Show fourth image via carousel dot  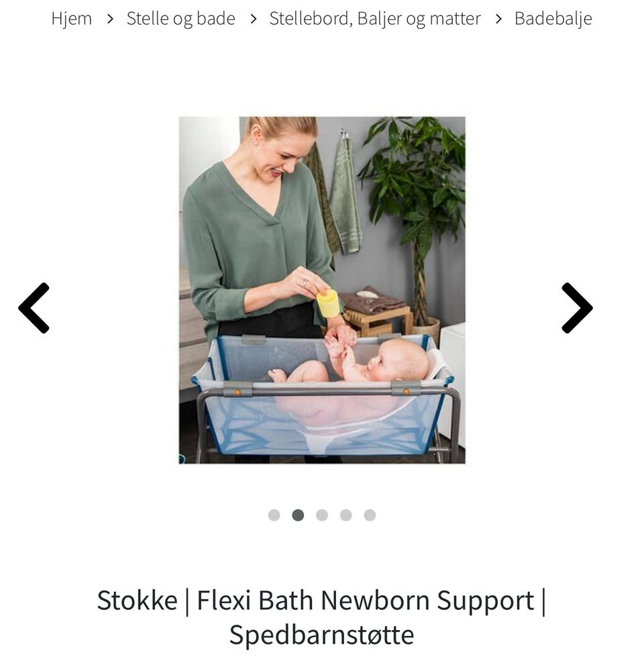346,515
